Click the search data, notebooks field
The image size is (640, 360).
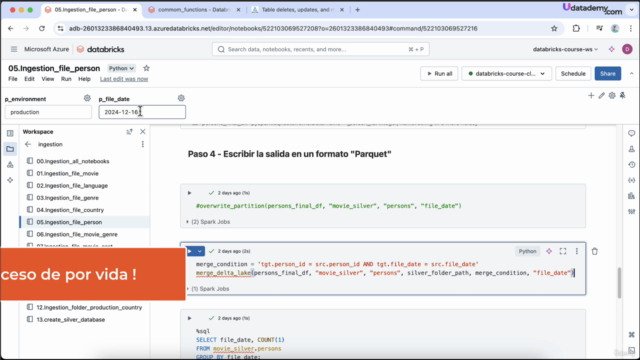point(320,49)
